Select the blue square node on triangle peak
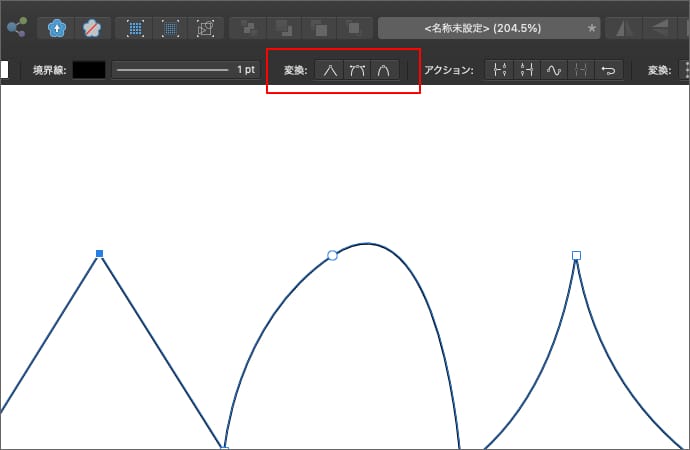 click(99, 254)
